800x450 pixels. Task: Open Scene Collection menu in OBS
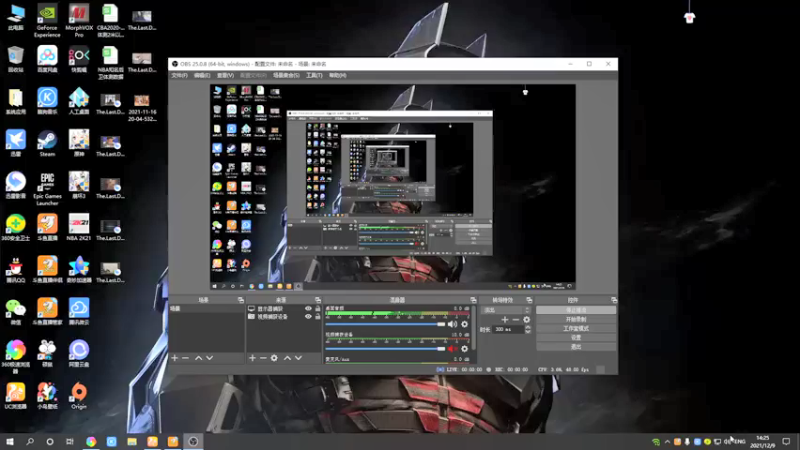(286, 76)
